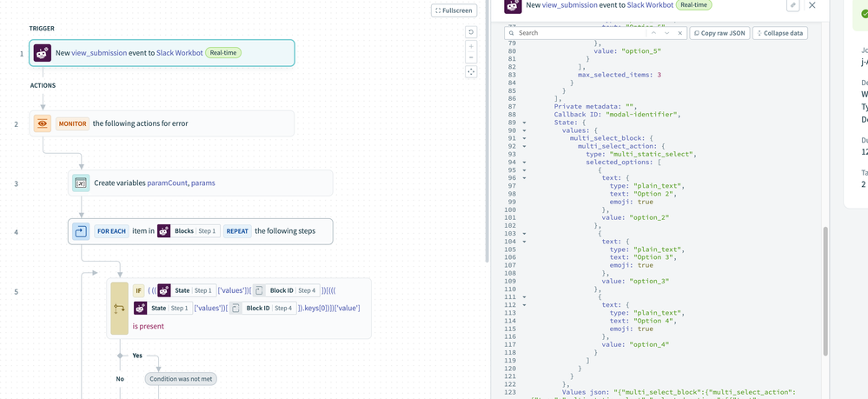Collapse multi_select_action node on line 92
868x399 pixels.
coord(524,146)
